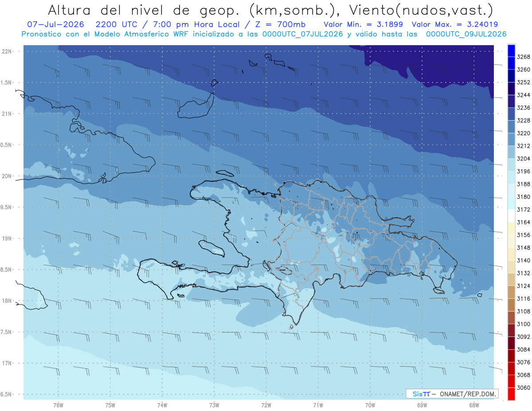The image size is (532, 411).
Task: Click the color bar swatch between 3204 and 3196
Action: tap(511, 165)
